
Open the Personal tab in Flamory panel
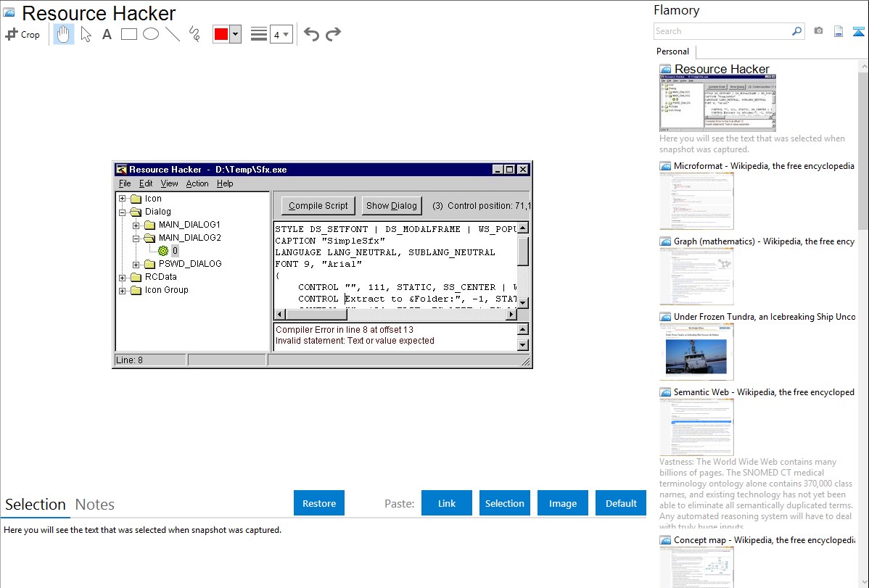[x=673, y=51]
